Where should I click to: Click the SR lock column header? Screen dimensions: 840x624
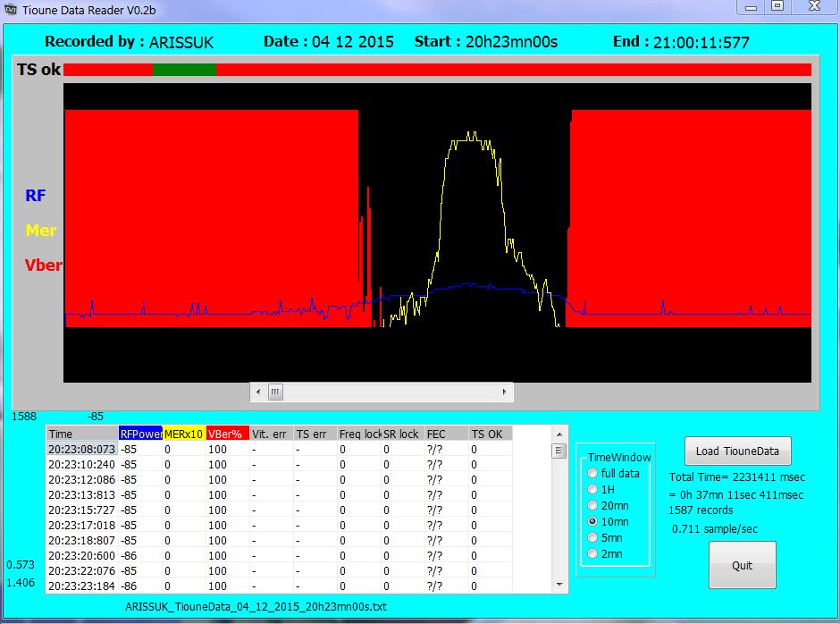click(x=403, y=434)
